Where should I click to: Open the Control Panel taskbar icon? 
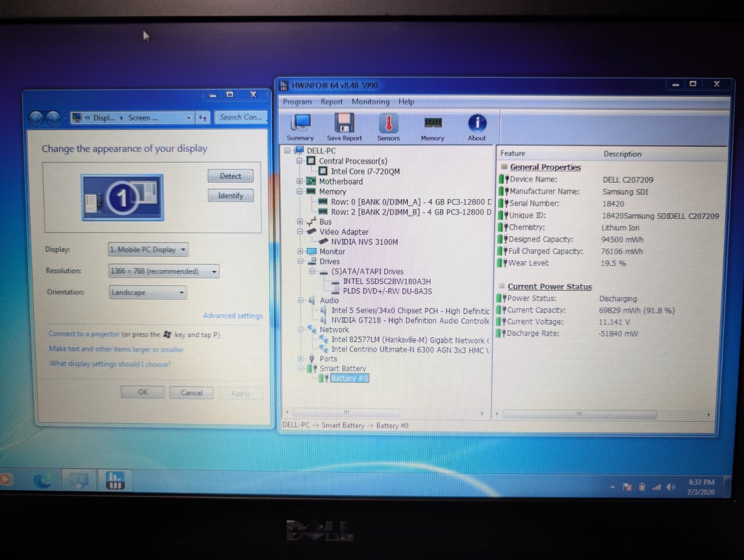point(78,480)
